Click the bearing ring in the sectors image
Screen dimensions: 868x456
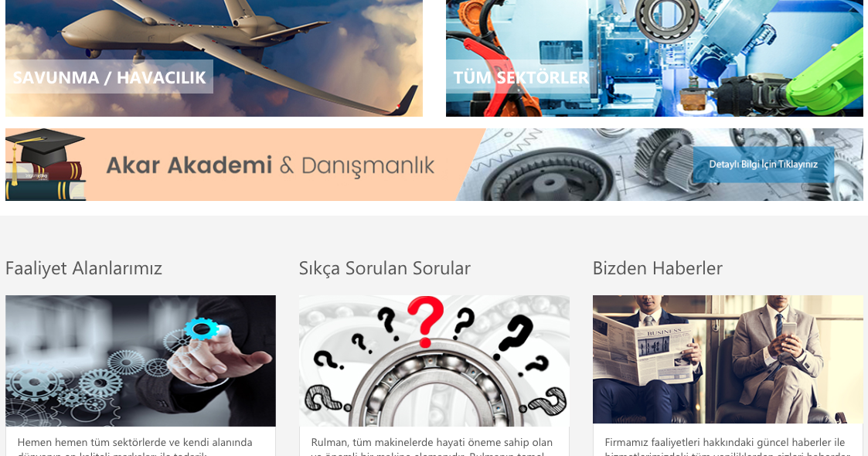pyautogui.click(x=666, y=19)
